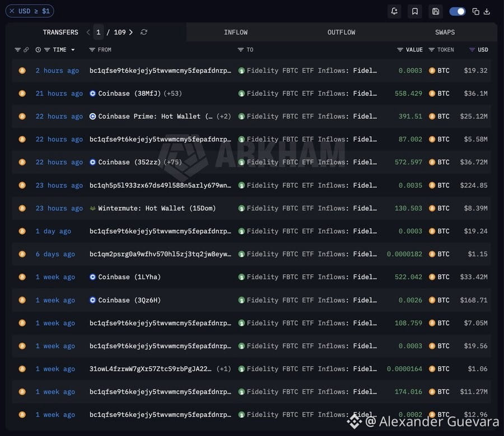Open the '2 hours ago' timestamp link
The width and height of the screenshot is (504, 436).
[x=57, y=71]
